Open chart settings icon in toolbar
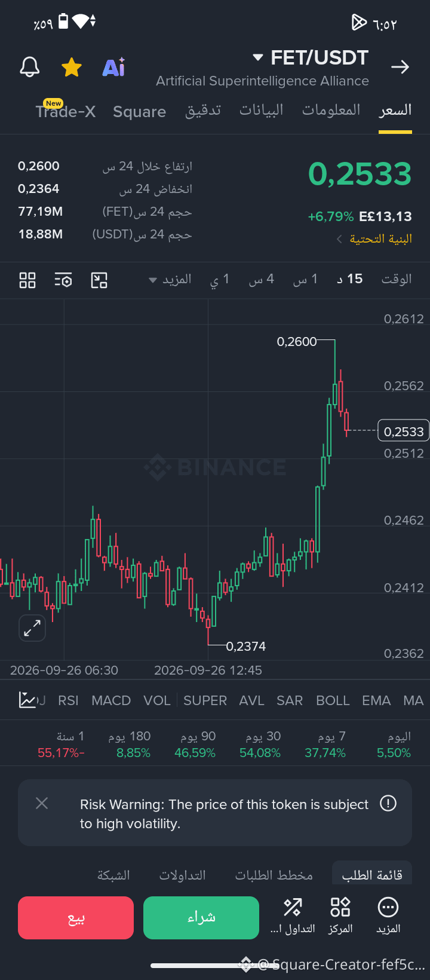Image resolution: width=430 pixels, height=980 pixels. [63, 280]
